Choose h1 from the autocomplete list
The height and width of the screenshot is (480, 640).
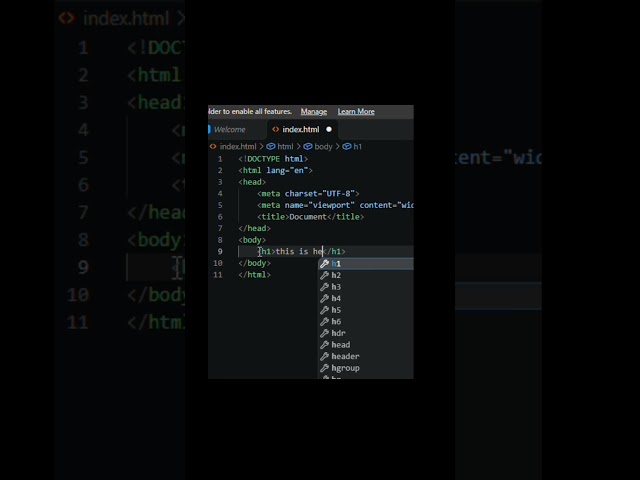(366, 264)
